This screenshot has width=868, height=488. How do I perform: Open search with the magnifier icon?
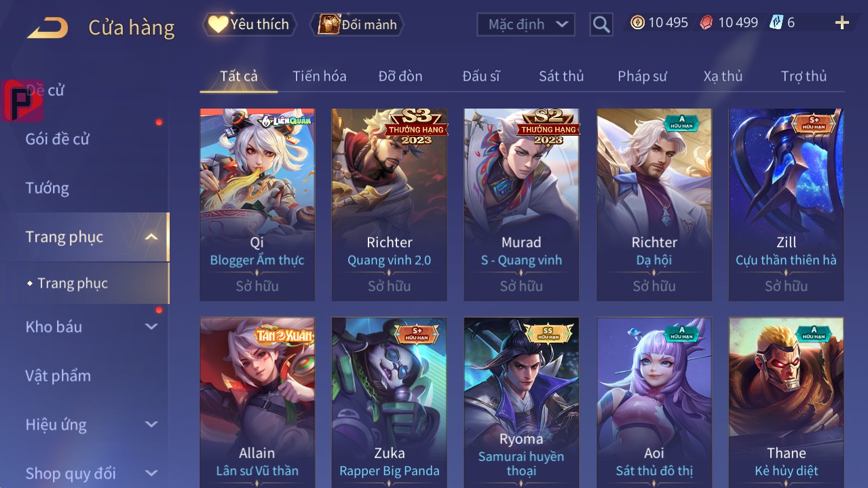tap(601, 24)
